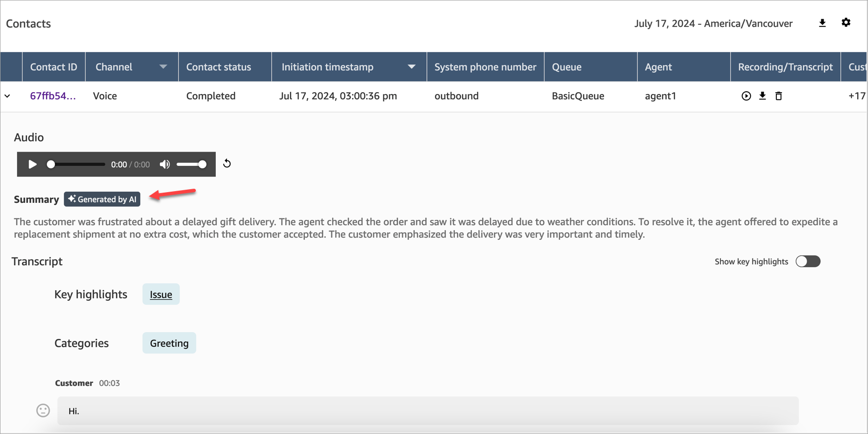This screenshot has width=868, height=434.
Task: Open contact ID 67ffb54 link
Action: pos(53,96)
